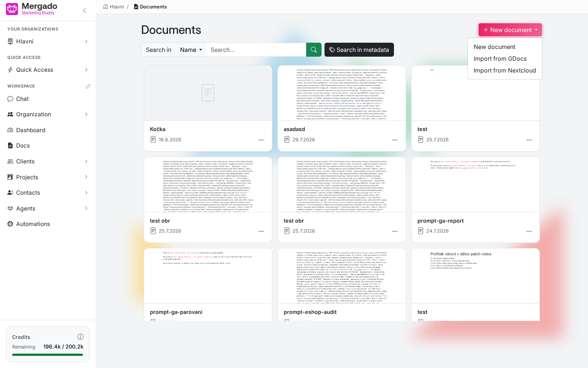Click the Agents robot icon

pyautogui.click(x=10, y=209)
